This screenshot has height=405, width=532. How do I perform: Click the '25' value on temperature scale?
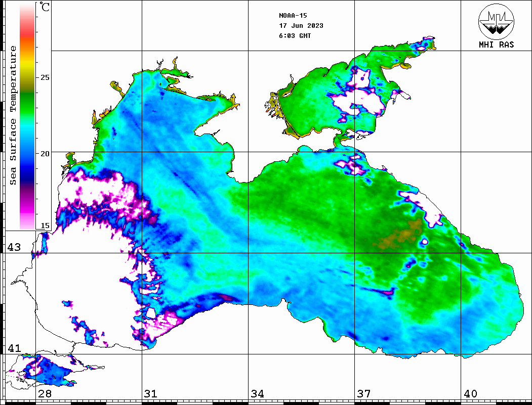[x=45, y=77]
